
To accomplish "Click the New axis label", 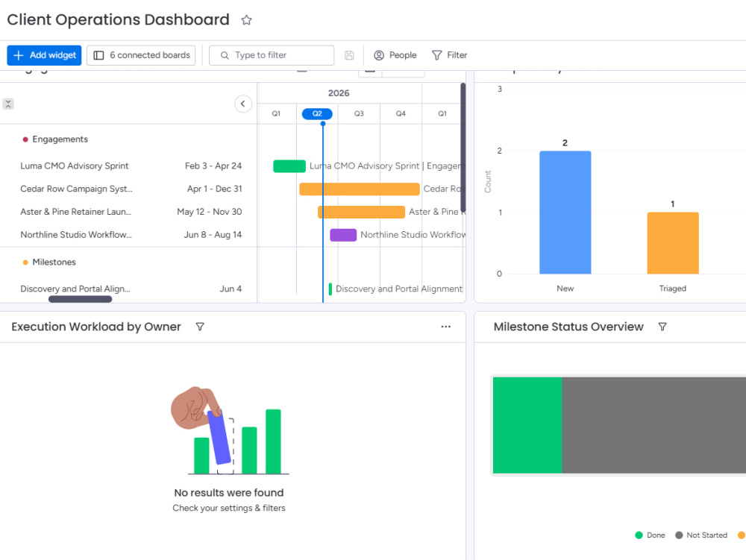I will [565, 289].
